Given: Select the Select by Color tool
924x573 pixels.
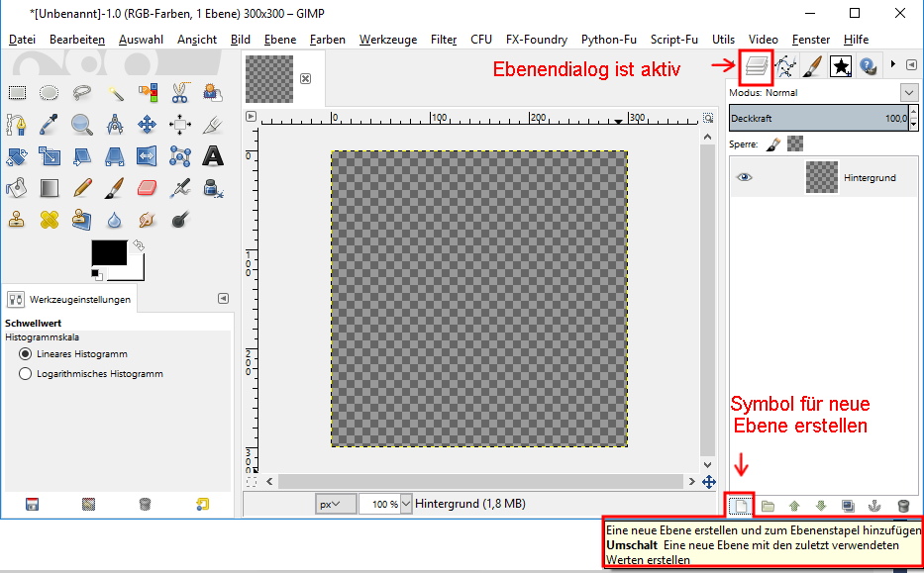Looking at the screenshot, I should click(148, 92).
